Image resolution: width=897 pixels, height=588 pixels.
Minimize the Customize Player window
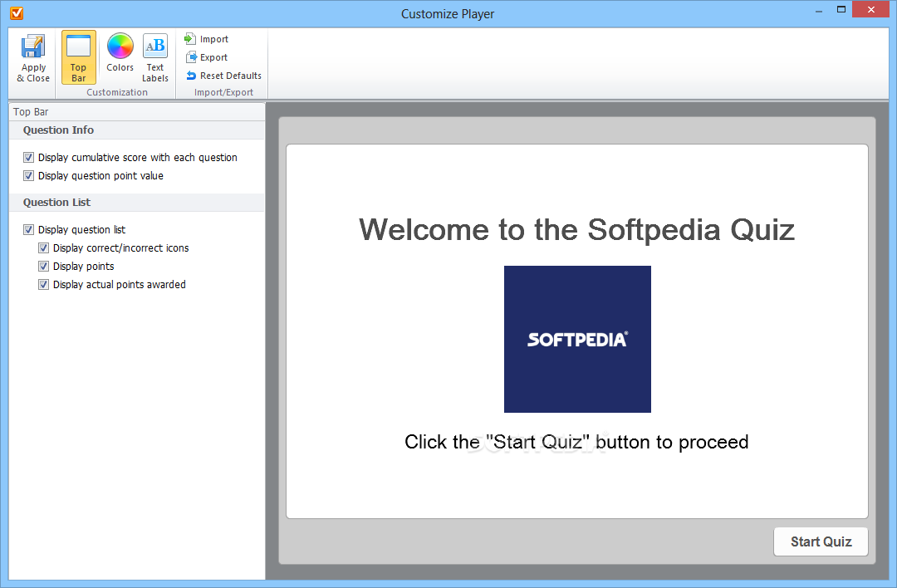[x=819, y=10]
